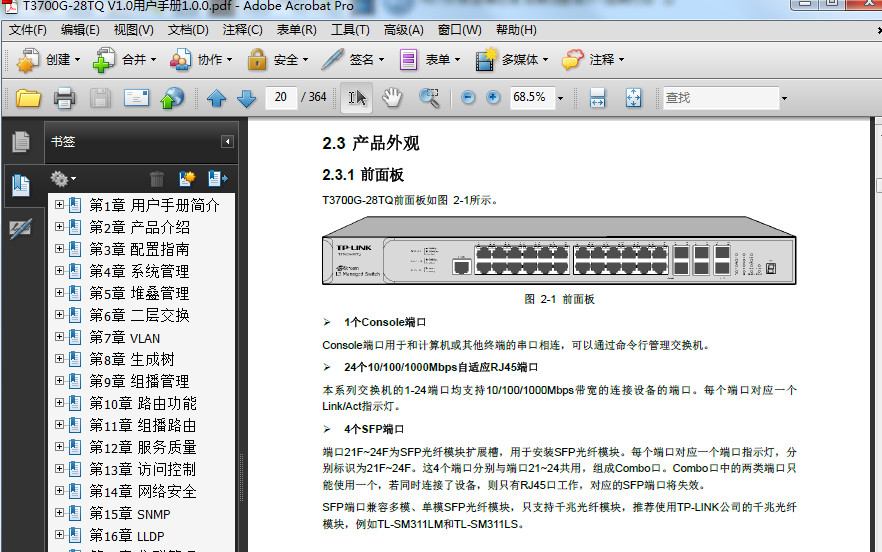Open a file with the folder icon
This screenshot has height=552, width=882.
pyautogui.click(x=28, y=98)
